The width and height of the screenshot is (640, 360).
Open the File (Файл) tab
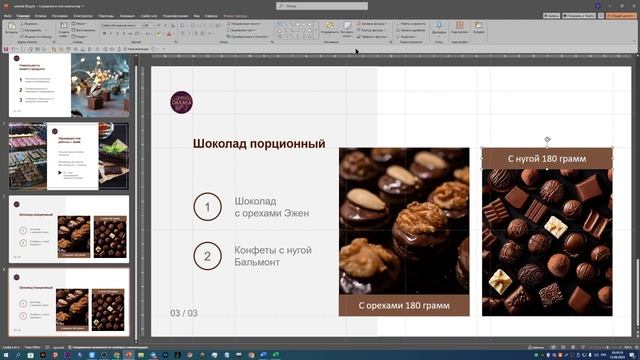7,16
